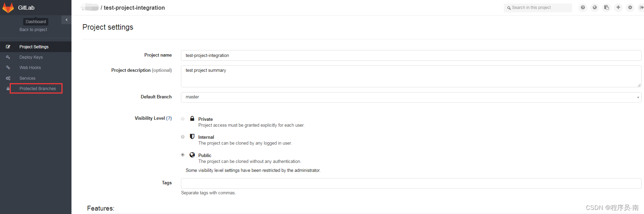Select the Private visibility radio button
This screenshot has width=644, height=214.
coord(183,118)
